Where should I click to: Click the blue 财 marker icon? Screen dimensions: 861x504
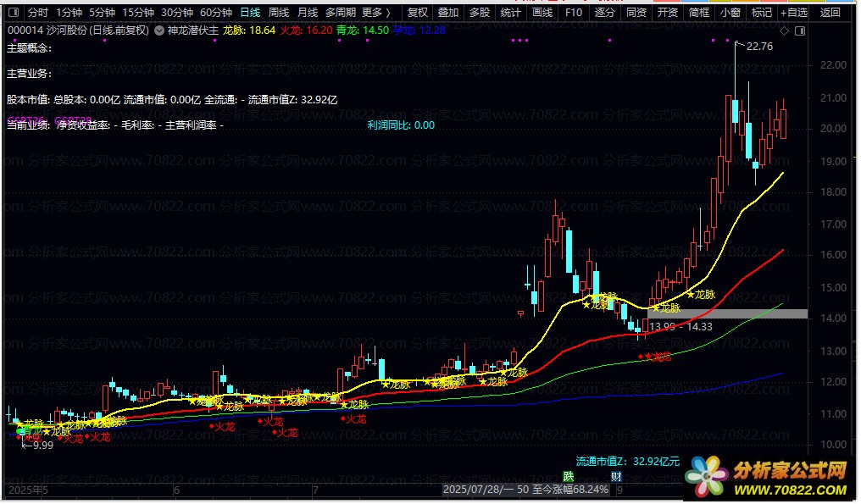tap(617, 477)
